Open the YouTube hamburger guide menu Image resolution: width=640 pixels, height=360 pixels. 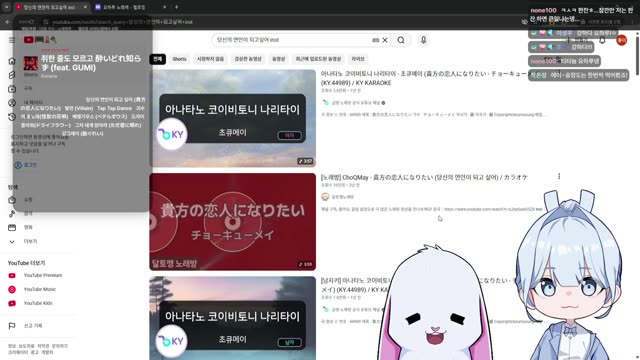point(12,40)
